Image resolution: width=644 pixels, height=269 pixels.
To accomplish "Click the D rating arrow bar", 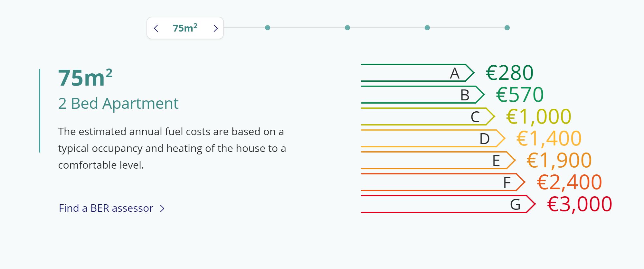I will pyautogui.click(x=433, y=138).
